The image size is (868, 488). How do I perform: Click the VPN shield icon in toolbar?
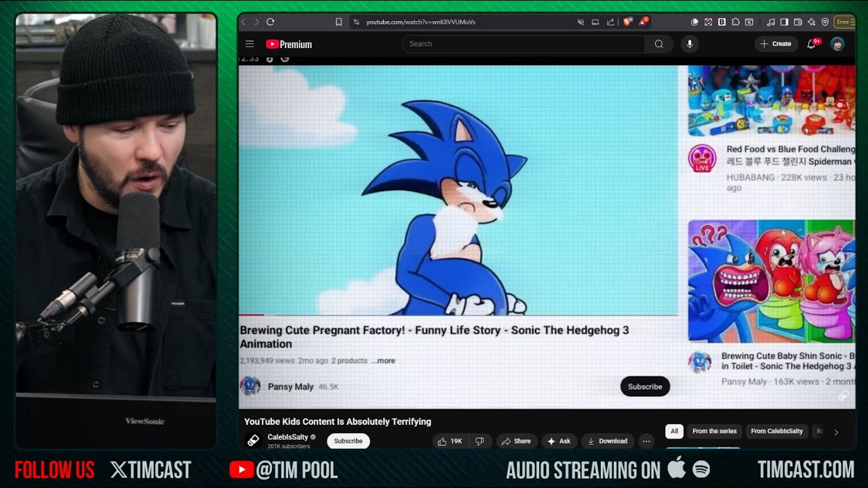(825, 22)
